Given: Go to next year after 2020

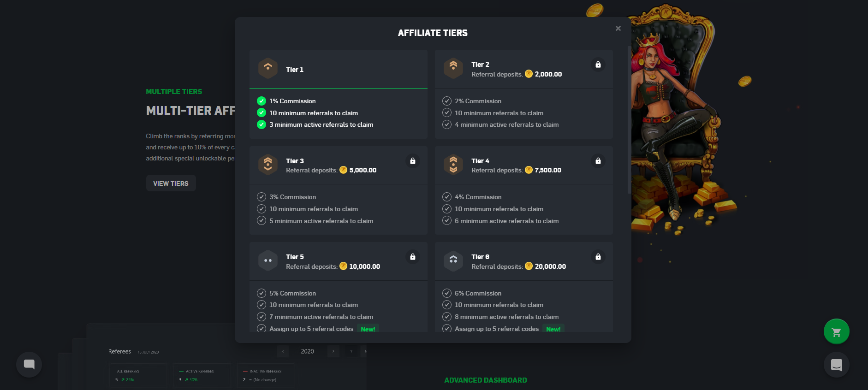Looking at the screenshot, I should (333, 351).
